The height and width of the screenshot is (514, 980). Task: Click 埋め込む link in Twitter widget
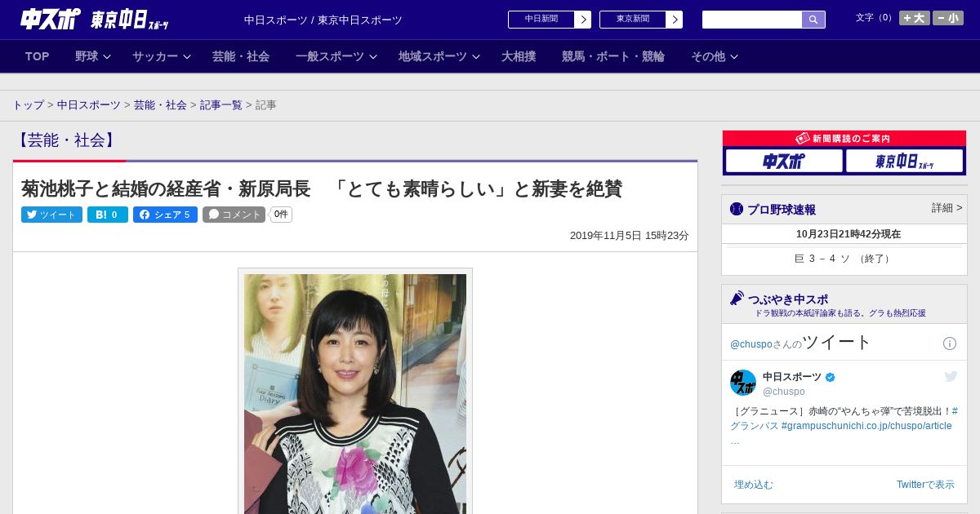(753, 485)
